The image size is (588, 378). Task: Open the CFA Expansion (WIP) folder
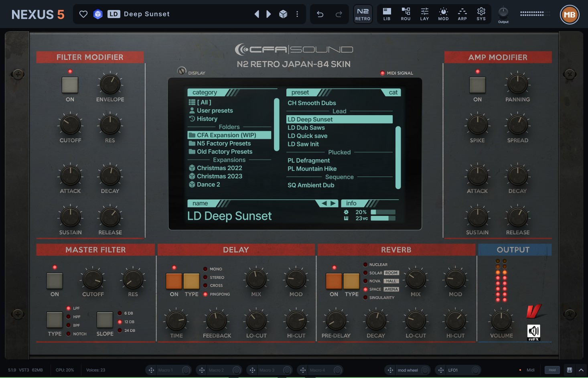point(229,135)
